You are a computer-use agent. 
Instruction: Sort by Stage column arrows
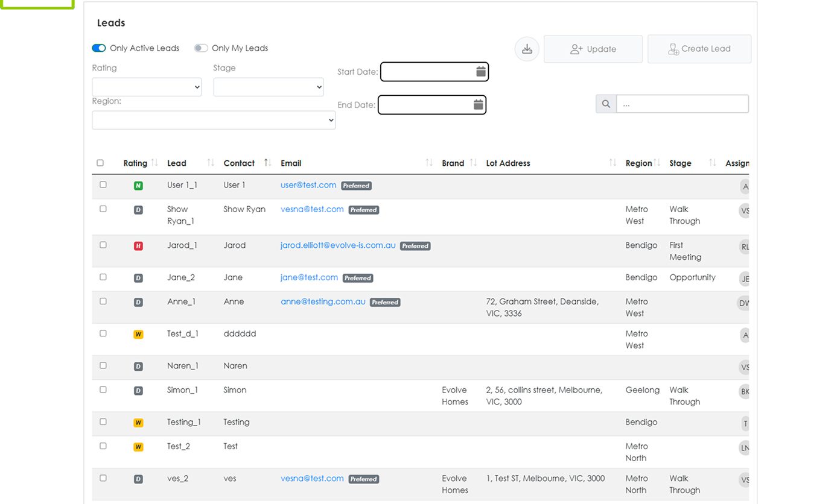(x=713, y=163)
